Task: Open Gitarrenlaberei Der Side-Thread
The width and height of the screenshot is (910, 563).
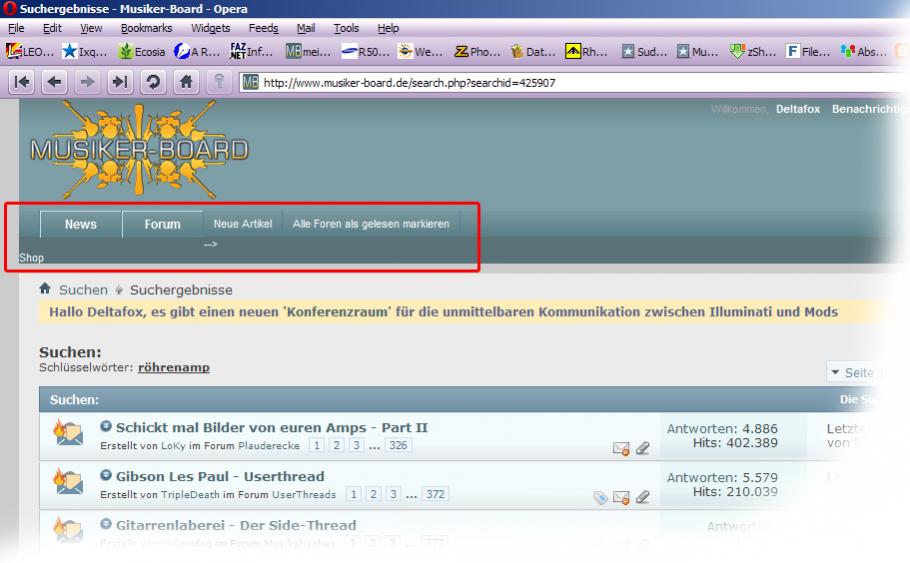Action: tap(236, 525)
